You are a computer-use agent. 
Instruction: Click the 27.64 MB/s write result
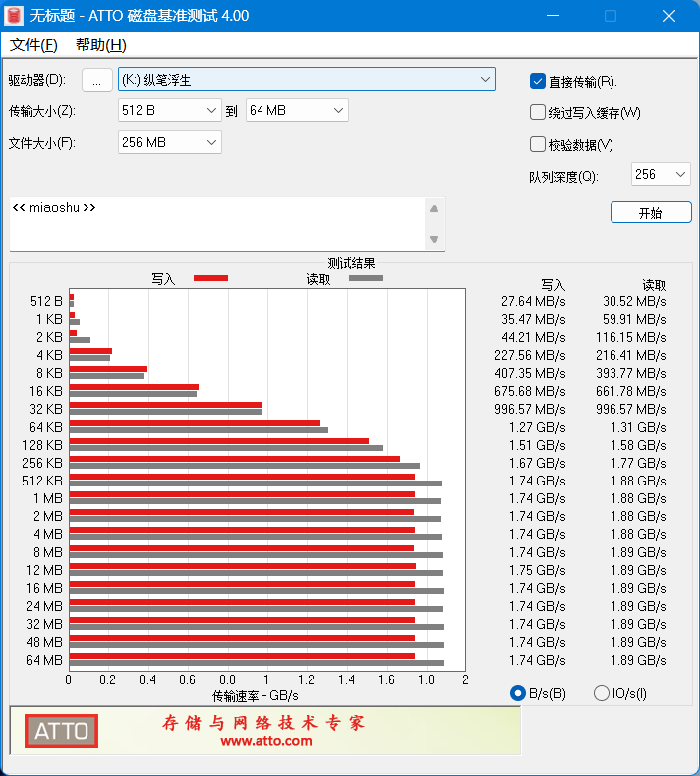click(x=533, y=301)
